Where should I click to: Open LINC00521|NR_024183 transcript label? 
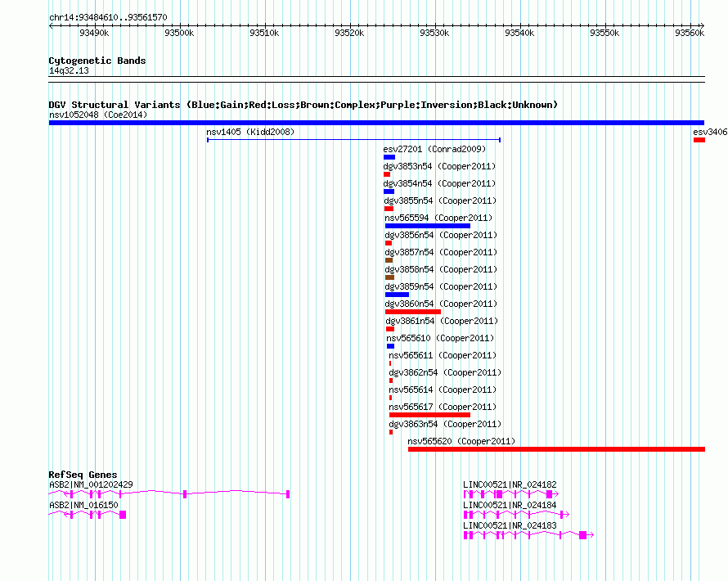[510, 525]
